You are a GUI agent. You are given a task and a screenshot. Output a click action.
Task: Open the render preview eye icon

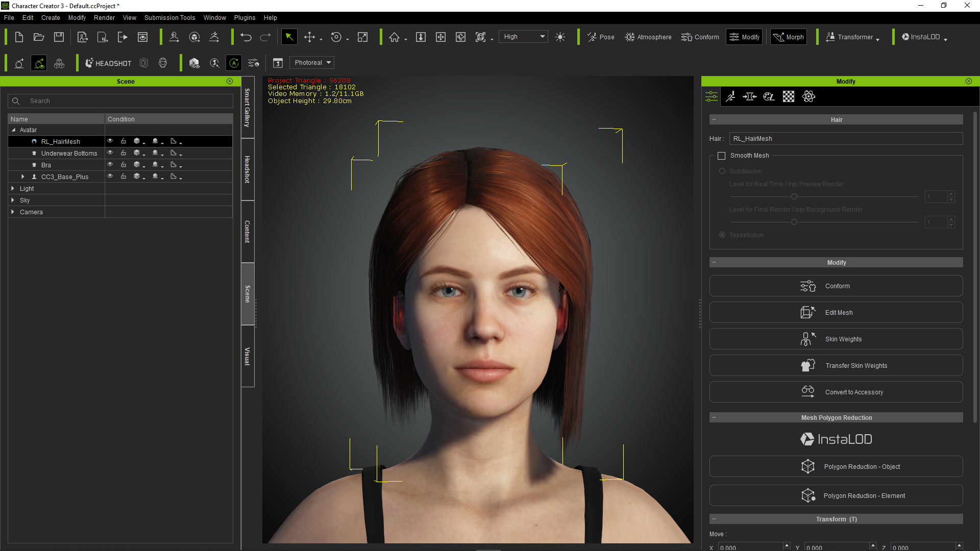[143, 37]
